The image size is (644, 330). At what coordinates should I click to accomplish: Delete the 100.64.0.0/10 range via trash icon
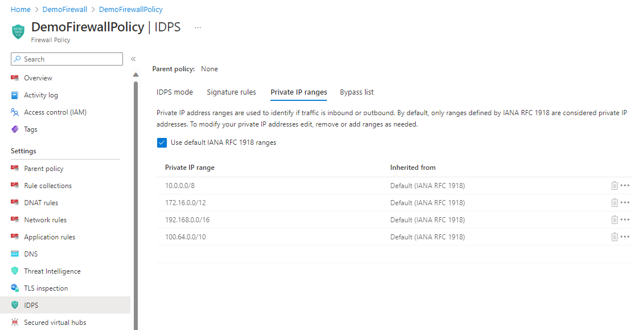614,237
